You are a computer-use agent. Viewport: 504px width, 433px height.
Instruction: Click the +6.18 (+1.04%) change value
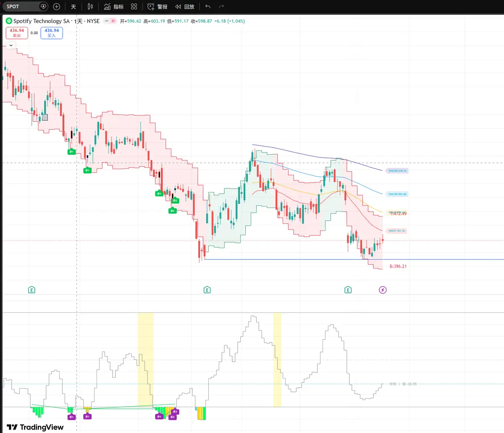tap(229, 21)
